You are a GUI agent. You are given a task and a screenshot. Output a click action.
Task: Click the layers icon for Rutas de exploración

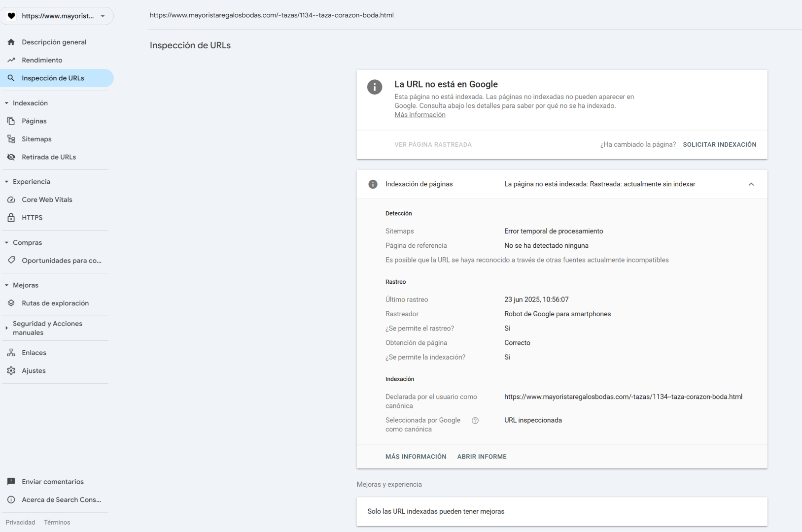coord(11,303)
